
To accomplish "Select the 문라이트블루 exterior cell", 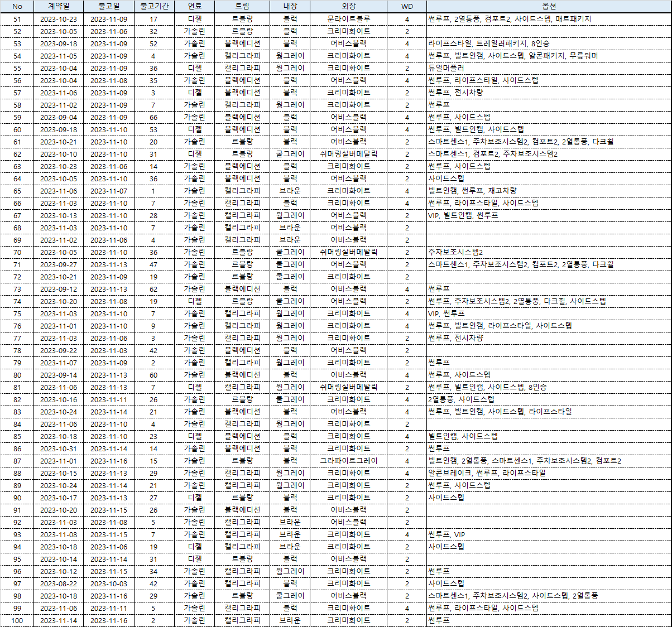I will [x=348, y=19].
